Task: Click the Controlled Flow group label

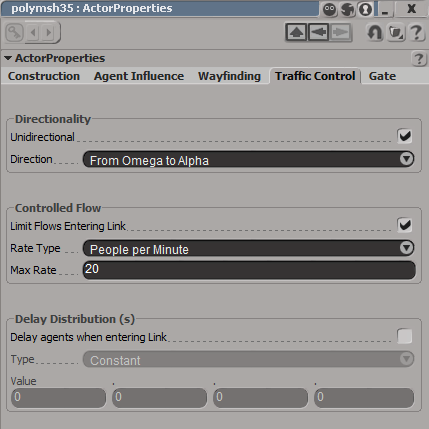Action: (x=58, y=208)
